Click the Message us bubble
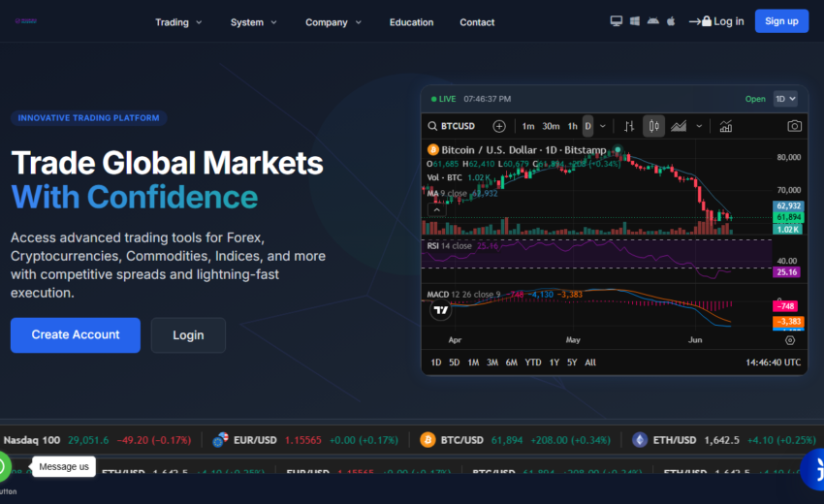 click(64, 467)
